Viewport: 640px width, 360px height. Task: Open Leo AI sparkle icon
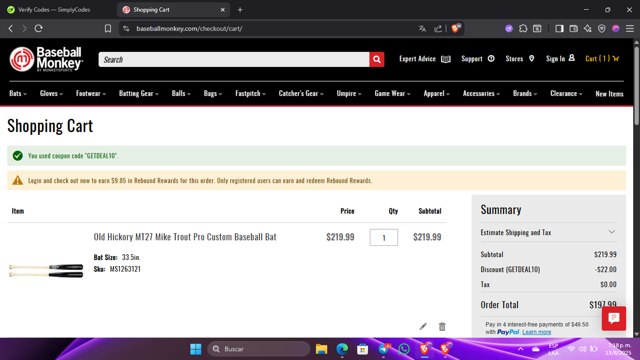pos(588,29)
